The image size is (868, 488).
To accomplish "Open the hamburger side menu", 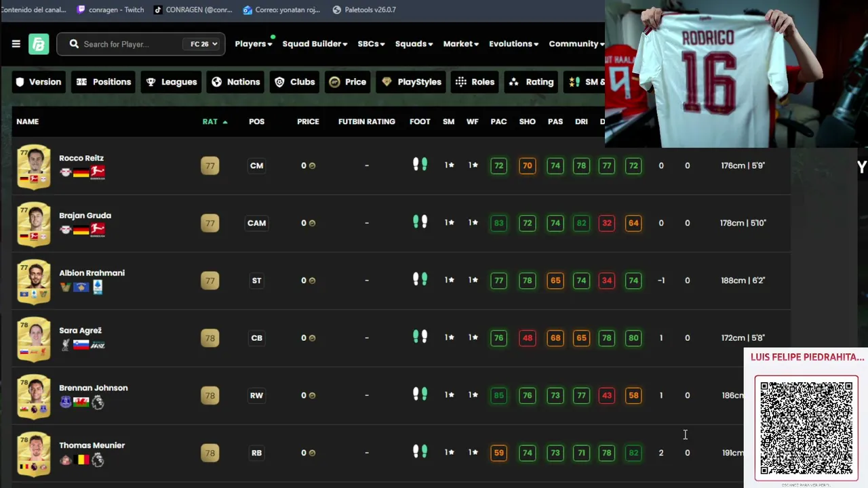I will tap(16, 44).
